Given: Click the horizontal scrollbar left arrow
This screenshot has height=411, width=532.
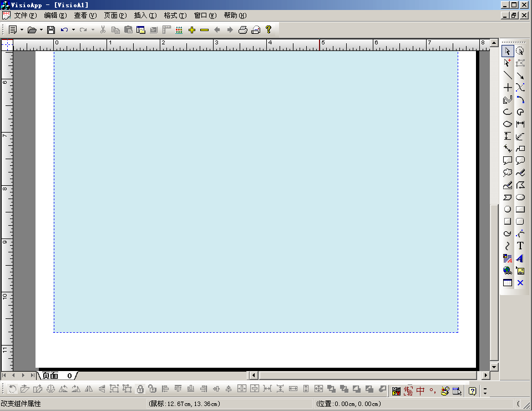Looking at the screenshot, I should coord(253,376).
